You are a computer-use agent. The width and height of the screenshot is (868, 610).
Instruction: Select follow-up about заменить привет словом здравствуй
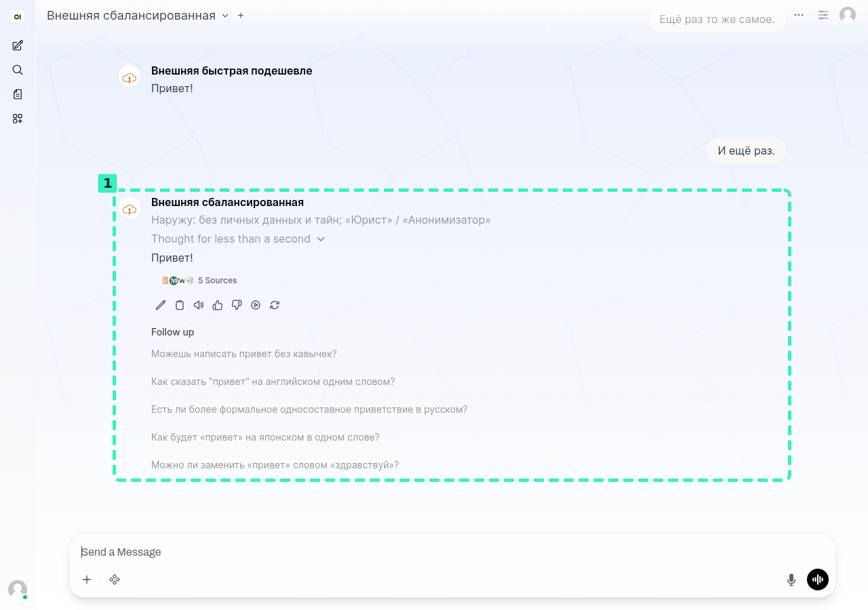click(x=275, y=465)
